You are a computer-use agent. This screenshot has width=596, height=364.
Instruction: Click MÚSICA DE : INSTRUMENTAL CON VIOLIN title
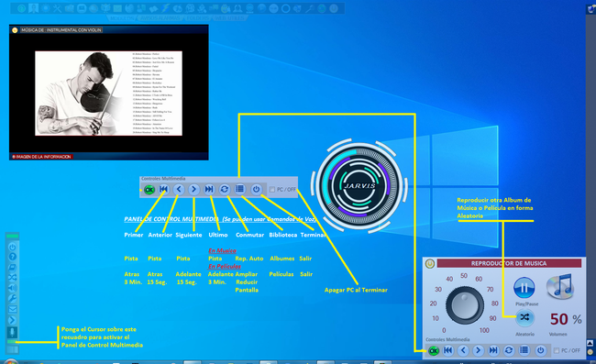point(61,30)
